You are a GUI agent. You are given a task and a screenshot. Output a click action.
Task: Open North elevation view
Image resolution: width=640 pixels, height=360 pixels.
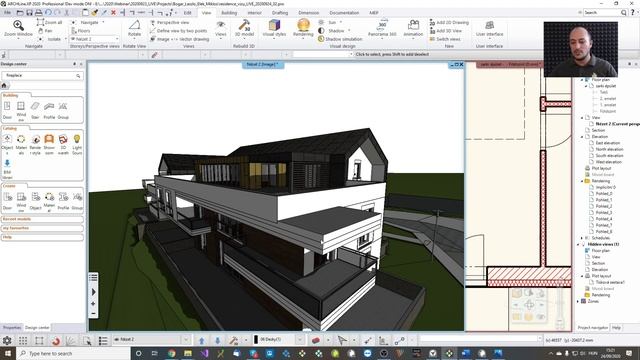point(609,149)
